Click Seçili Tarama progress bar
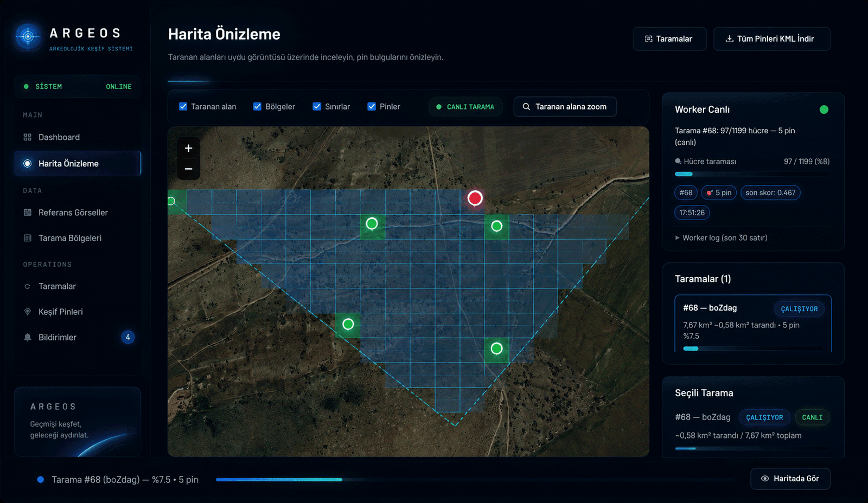Viewport: 868px width, 503px height. (x=752, y=448)
